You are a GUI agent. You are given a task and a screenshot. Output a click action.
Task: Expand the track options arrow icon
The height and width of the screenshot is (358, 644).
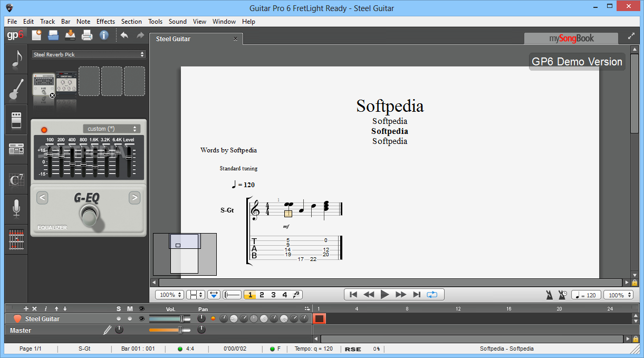pos(307,308)
